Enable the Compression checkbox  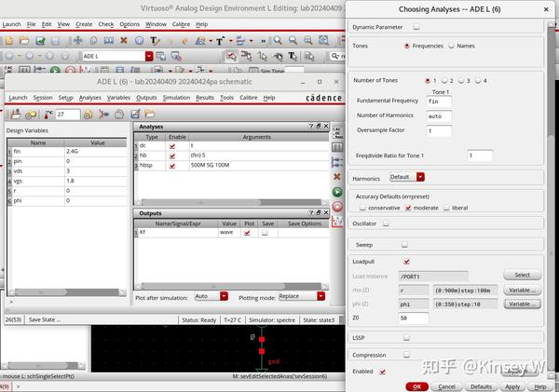coord(406,355)
